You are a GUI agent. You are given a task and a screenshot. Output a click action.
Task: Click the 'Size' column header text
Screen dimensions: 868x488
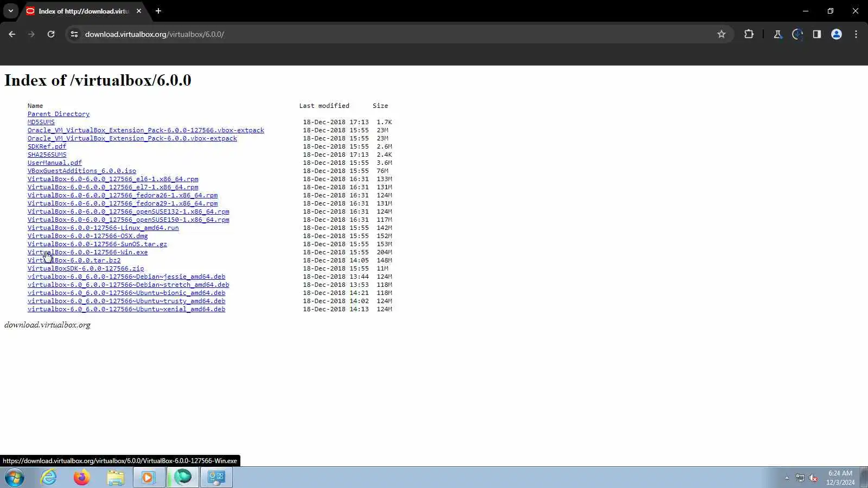(380, 106)
